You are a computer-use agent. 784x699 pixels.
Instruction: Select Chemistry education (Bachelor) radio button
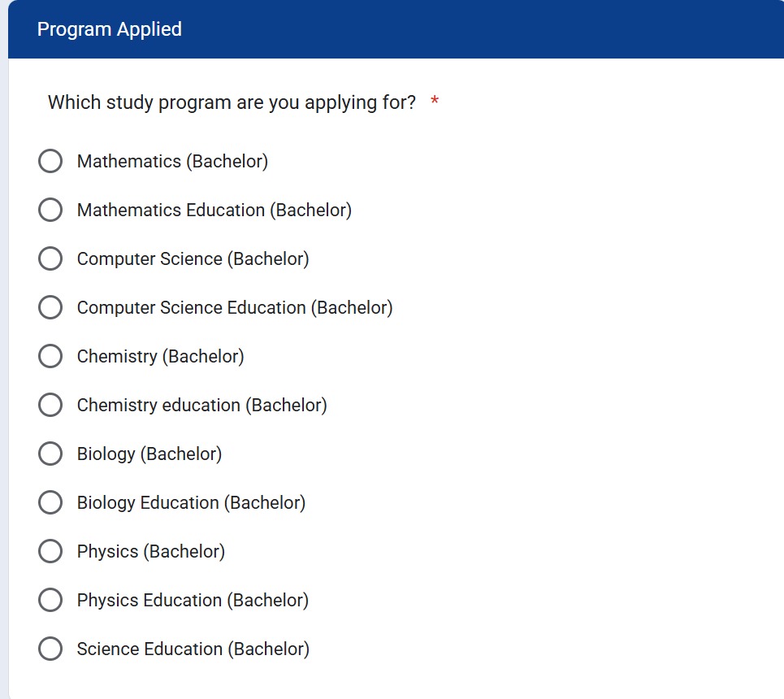[x=50, y=405]
